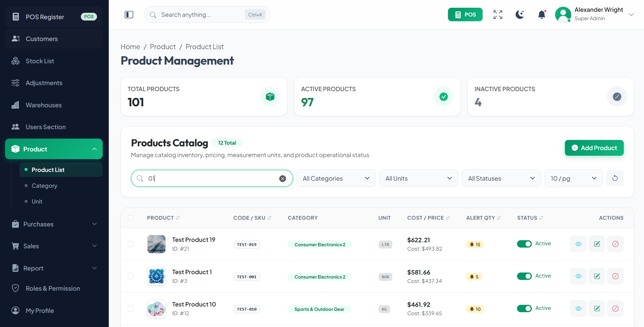Screen dimensions: 644x327
Task: Open the Test Product 10 thumbnail
Action: 156,308
